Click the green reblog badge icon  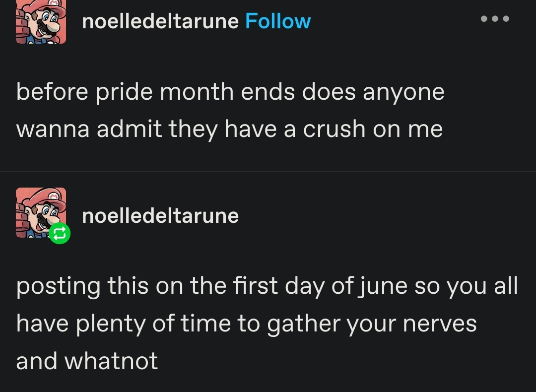60,234
